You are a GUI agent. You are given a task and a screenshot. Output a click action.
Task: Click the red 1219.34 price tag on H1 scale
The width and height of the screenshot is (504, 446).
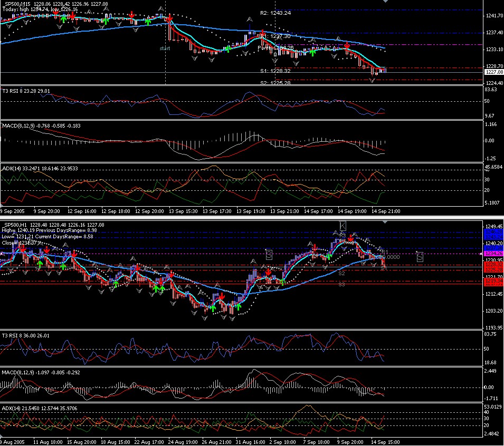coord(494,281)
